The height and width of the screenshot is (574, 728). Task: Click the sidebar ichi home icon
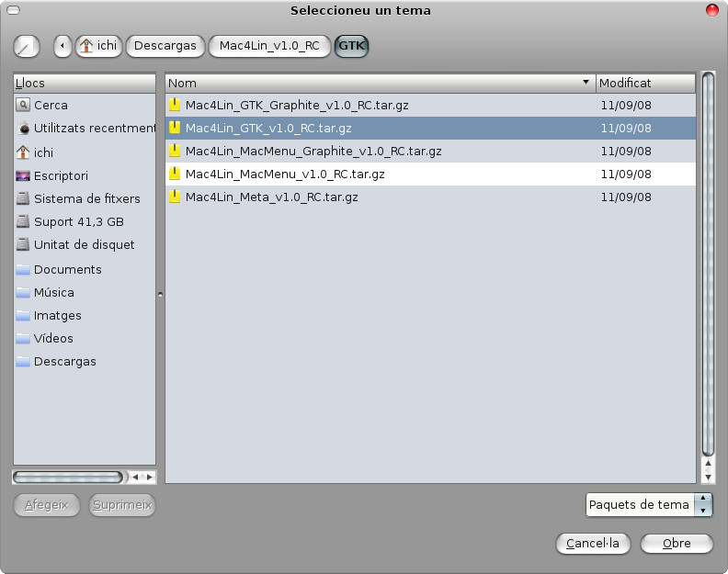(23, 152)
